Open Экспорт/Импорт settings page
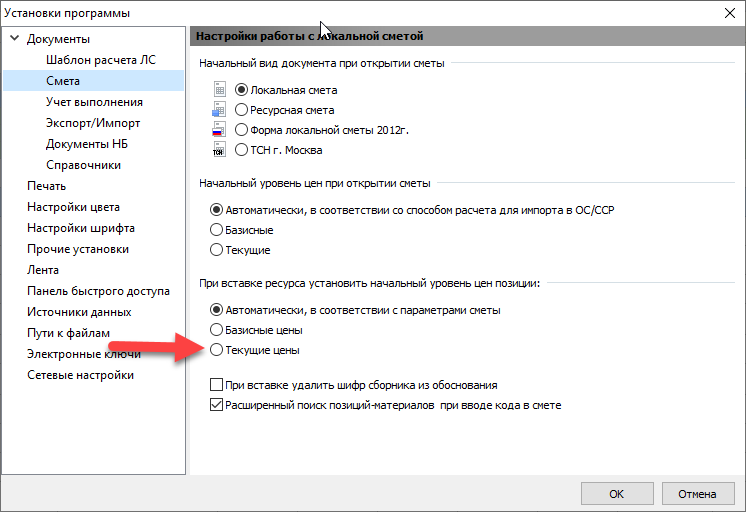This screenshot has width=746, height=512. coord(93,123)
